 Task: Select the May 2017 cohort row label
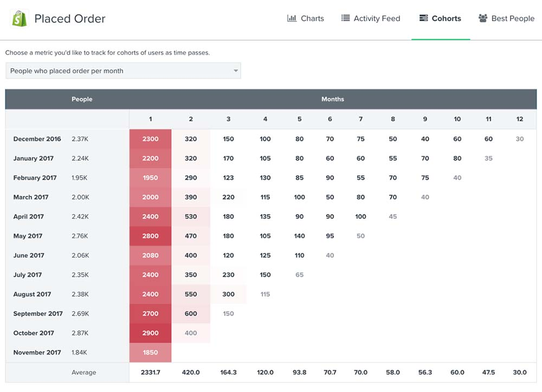tap(28, 236)
